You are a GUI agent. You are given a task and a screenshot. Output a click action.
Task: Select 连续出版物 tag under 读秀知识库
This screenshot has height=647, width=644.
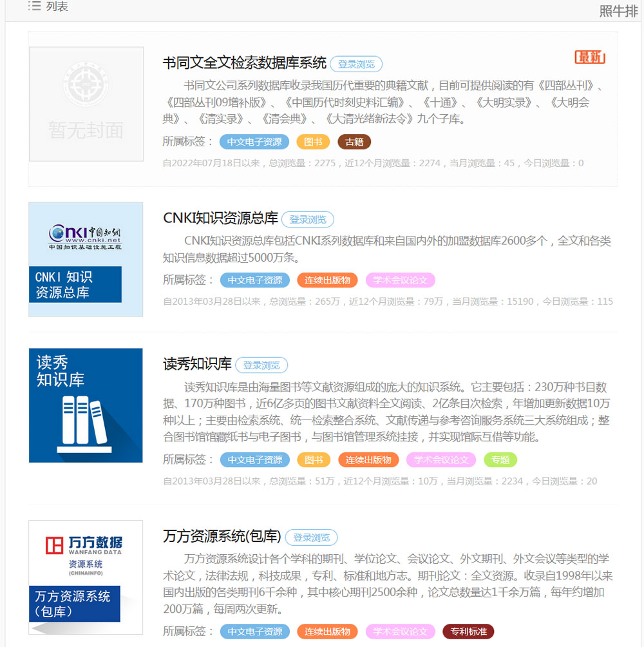368,459
